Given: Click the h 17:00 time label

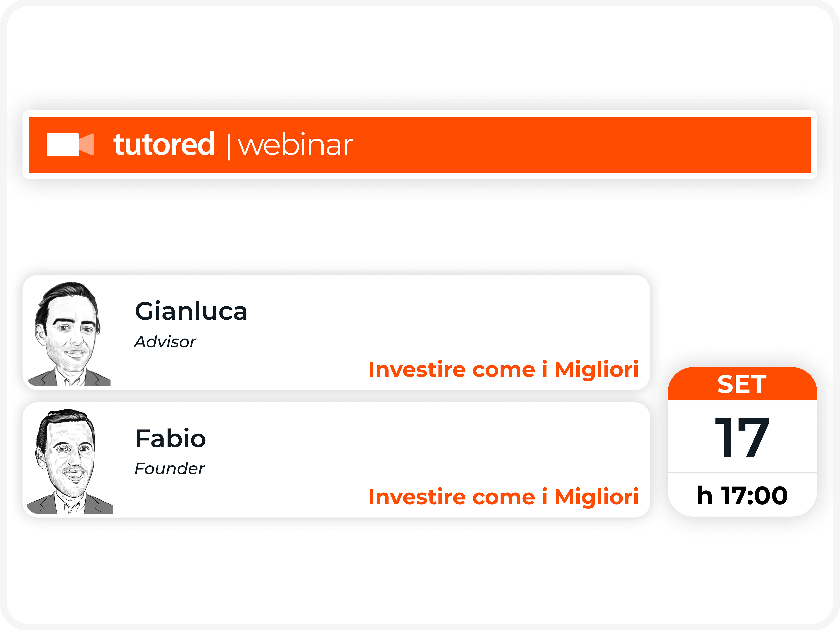Looking at the screenshot, I should (742, 496).
